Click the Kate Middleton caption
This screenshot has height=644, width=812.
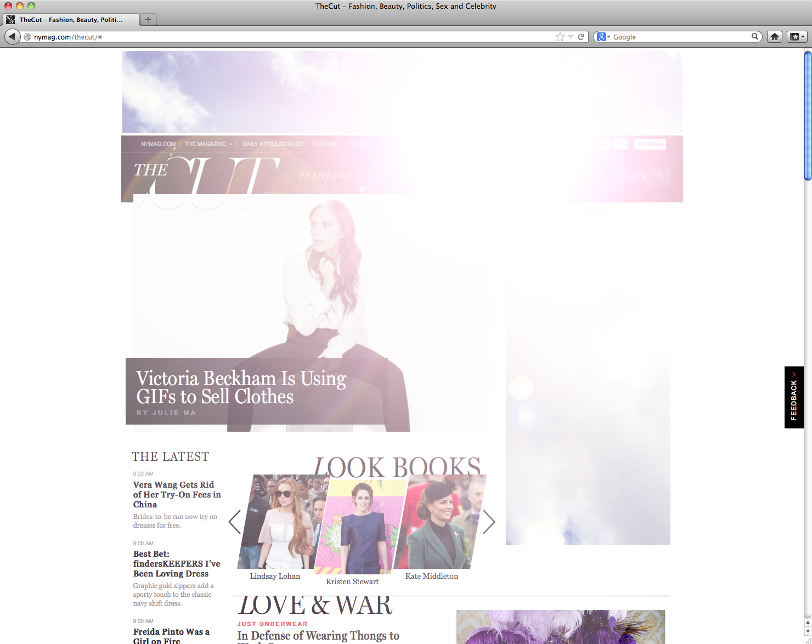point(432,576)
